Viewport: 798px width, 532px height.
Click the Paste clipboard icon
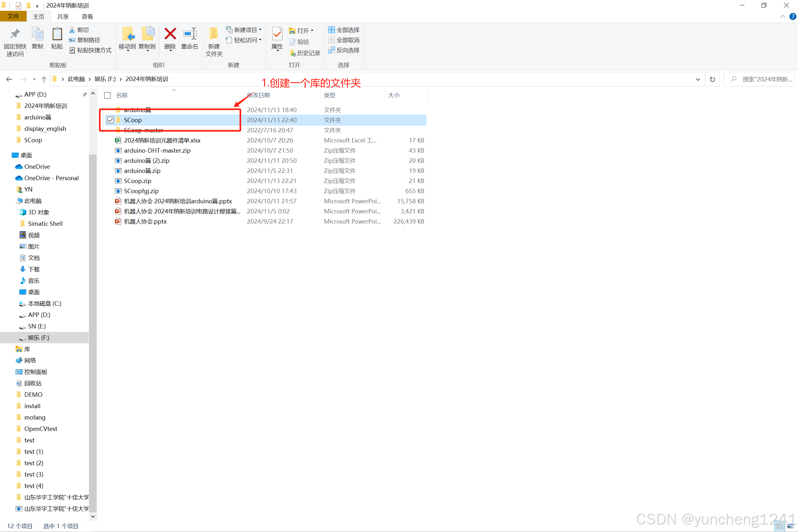57,34
